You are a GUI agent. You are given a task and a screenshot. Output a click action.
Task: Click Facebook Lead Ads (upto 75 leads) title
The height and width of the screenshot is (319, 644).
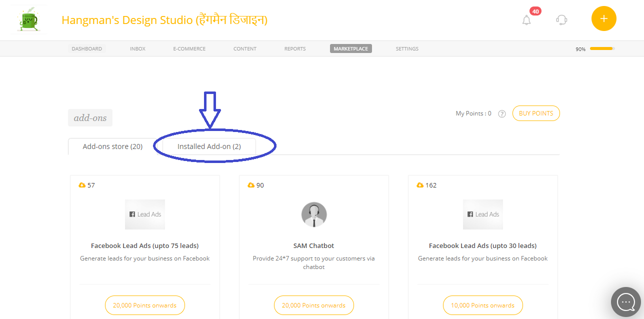point(145,245)
